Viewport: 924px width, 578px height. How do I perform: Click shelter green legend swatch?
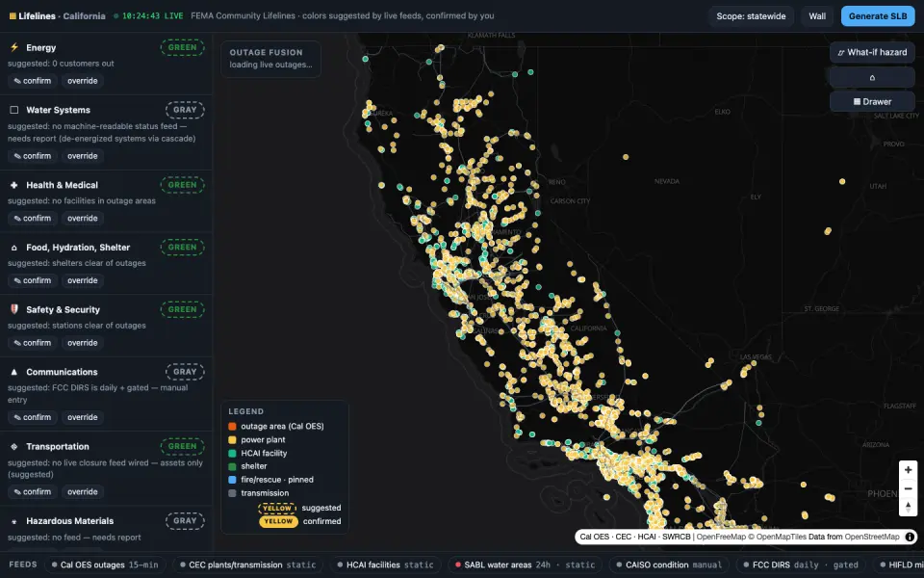(232, 466)
